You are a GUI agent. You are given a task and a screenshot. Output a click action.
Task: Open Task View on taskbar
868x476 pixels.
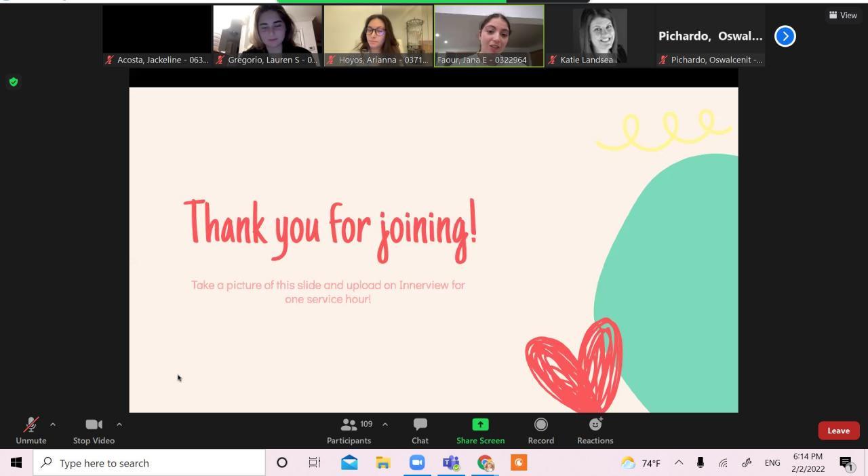tap(315, 463)
